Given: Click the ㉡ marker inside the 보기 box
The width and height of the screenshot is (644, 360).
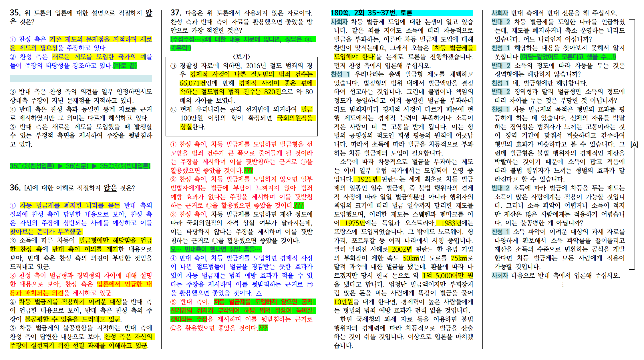Looking at the screenshot, I should tap(173, 110).
